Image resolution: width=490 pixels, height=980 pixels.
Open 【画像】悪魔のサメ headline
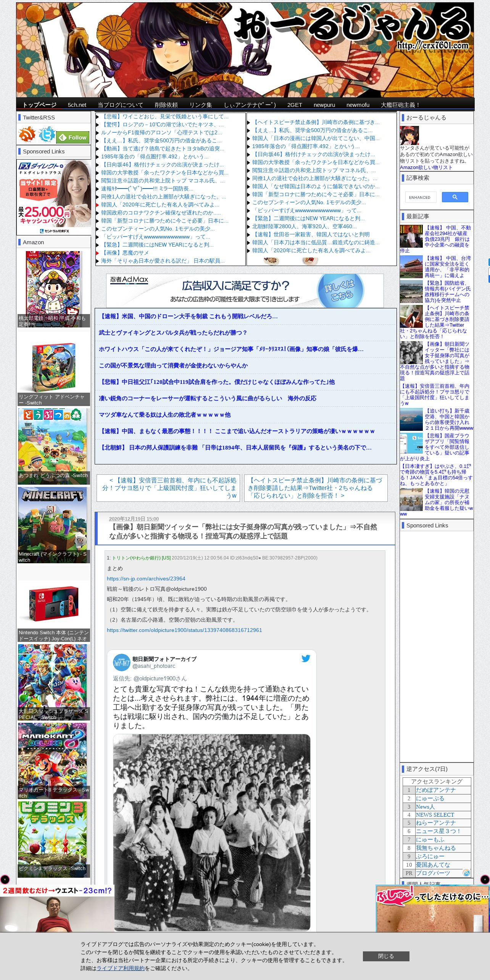point(125,253)
